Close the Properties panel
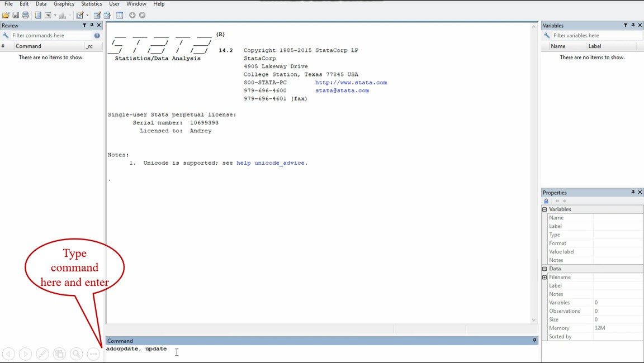Screen dimensions: 644x363 click(x=640, y=192)
